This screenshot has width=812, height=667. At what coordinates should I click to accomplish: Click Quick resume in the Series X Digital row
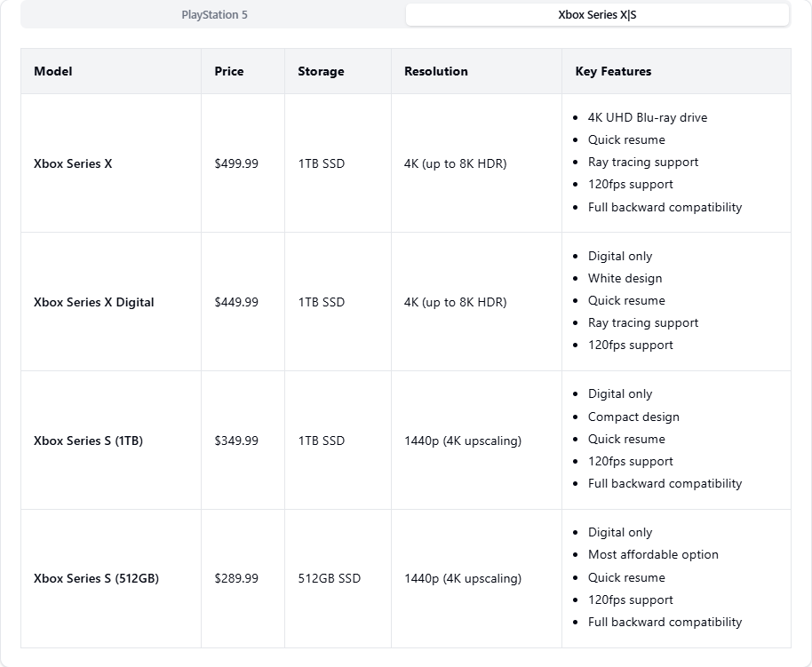626,301
